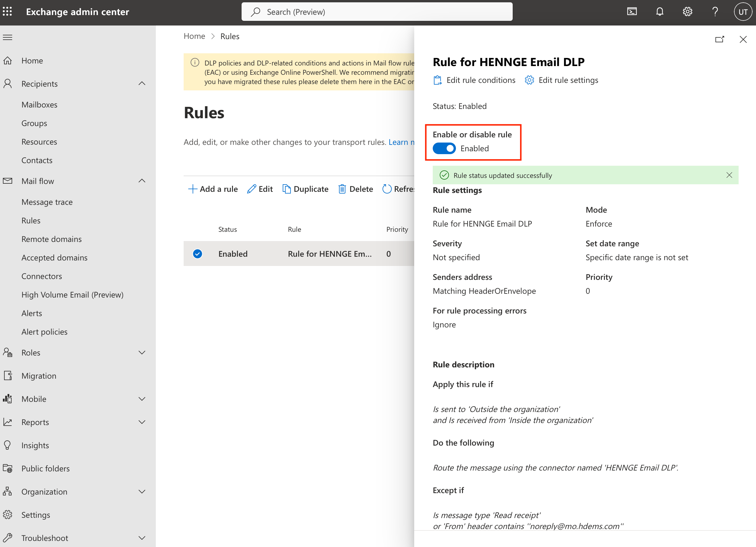Open Remote domains in sidebar
756x547 pixels.
pyautogui.click(x=51, y=239)
